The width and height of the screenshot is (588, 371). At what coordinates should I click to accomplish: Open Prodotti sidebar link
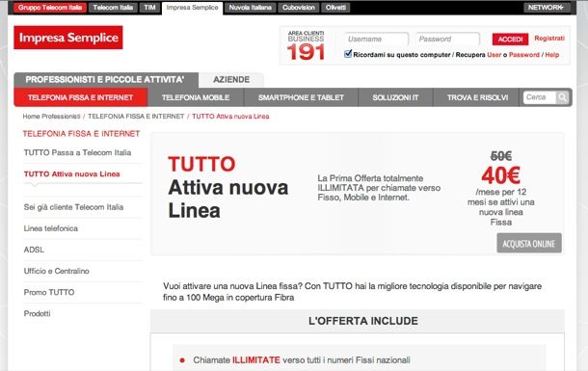tap(37, 314)
